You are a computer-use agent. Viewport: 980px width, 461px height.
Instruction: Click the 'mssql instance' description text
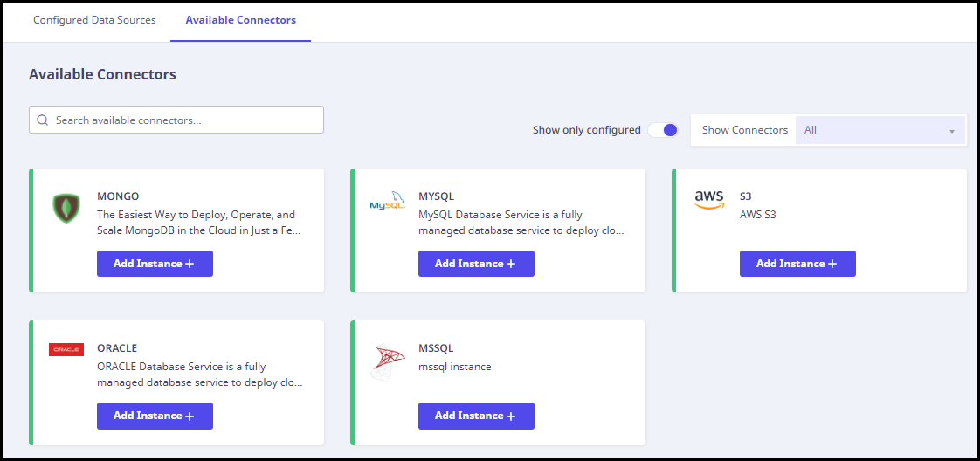pos(454,367)
